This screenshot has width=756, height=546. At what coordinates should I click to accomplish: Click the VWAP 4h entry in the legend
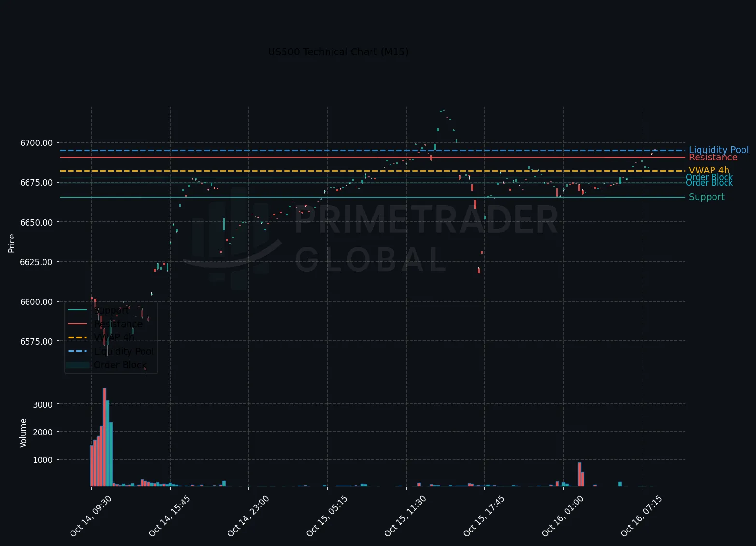pyautogui.click(x=114, y=337)
